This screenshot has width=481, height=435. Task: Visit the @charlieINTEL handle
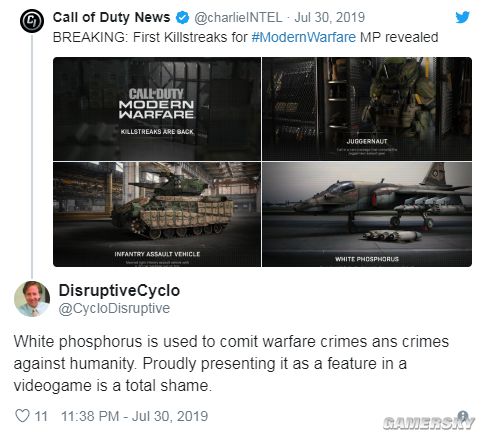pyautogui.click(x=238, y=18)
